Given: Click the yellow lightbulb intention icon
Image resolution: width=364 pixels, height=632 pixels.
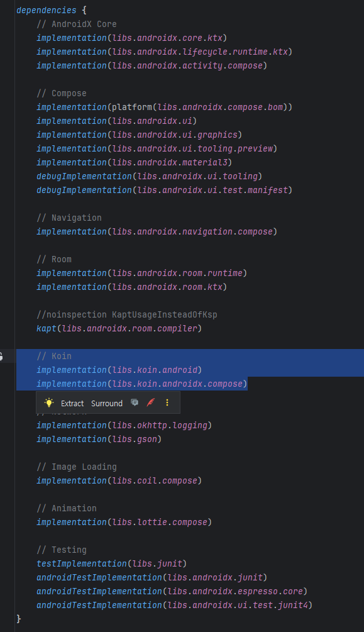Looking at the screenshot, I should pyautogui.click(x=49, y=403).
